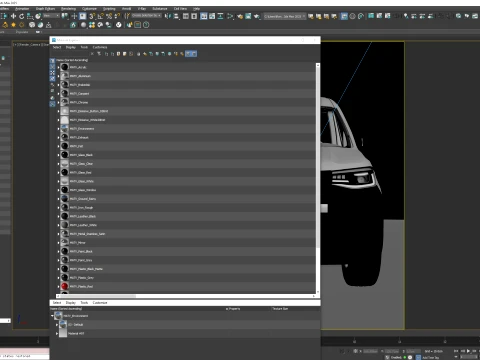The image size is (480, 360).
Task: Click the Material Explorer horizontal scrollbar
Action: point(98,296)
